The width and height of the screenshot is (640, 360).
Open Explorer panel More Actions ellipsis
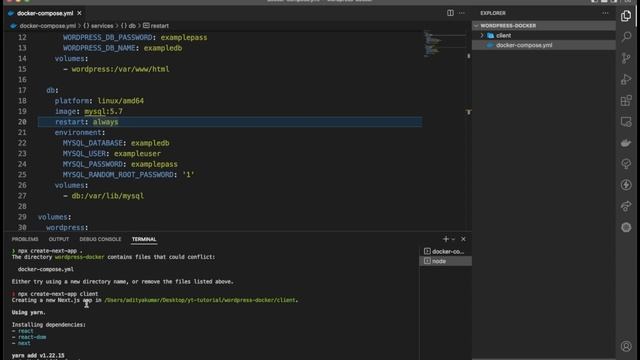605,13
